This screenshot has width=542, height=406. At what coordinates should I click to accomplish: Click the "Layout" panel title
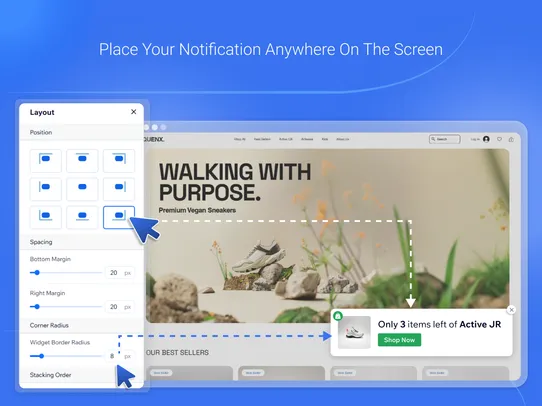(x=42, y=112)
